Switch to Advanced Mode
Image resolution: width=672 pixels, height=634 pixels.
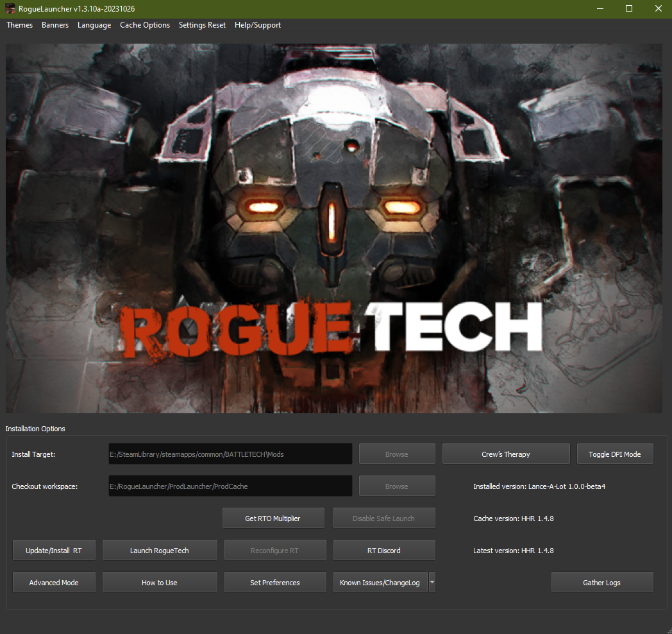click(54, 583)
